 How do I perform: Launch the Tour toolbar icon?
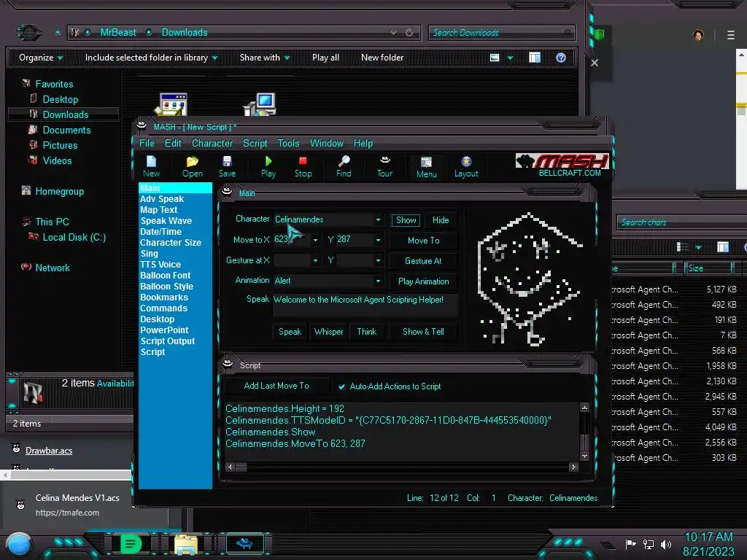point(384,167)
